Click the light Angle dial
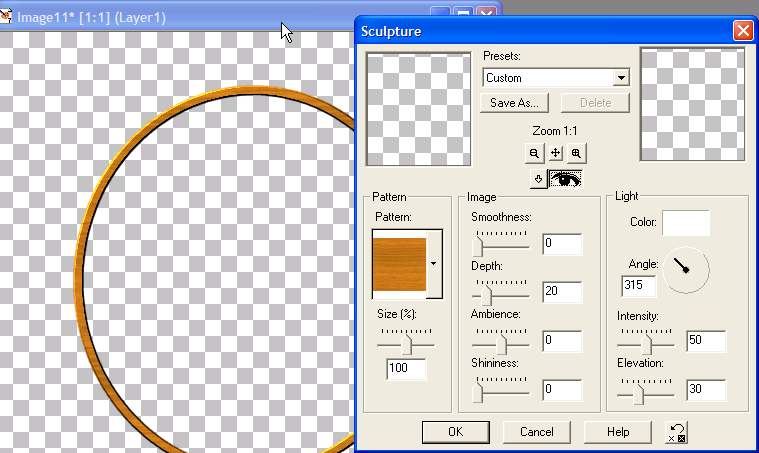Image resolution: width=759 pixels, height=453 pixels. pos(685,270)
